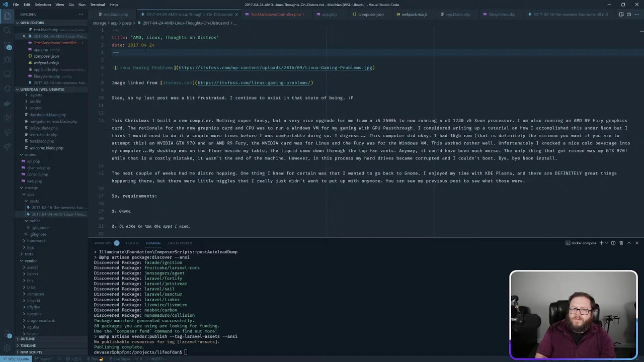
Task: Expand the framework folder
Action: [x=36, y=241]
